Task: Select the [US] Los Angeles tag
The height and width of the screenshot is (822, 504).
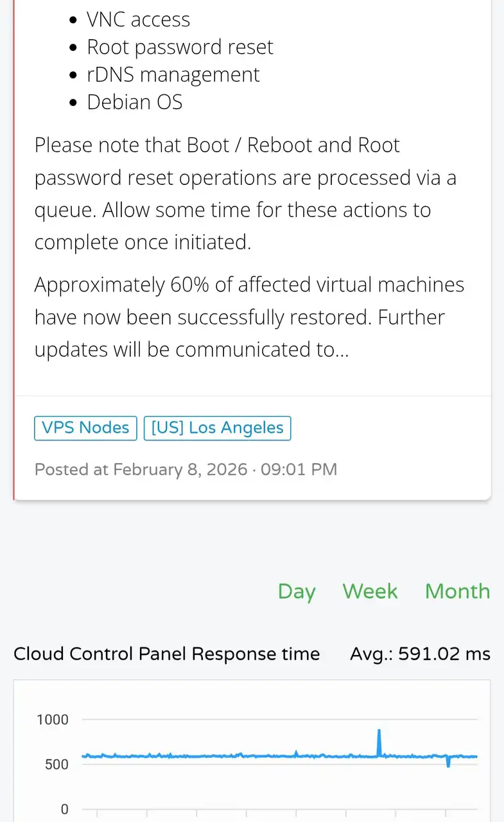Action: [x=217, y=428]
